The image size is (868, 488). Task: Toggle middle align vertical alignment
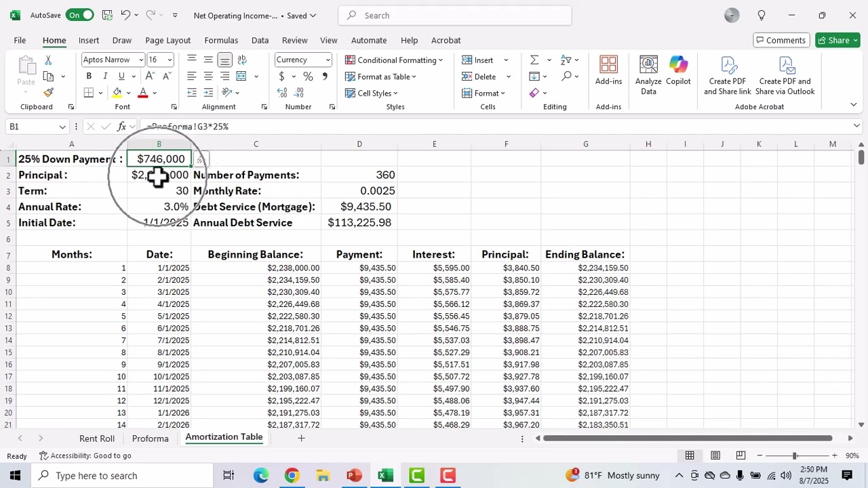[x=208, y=60]
